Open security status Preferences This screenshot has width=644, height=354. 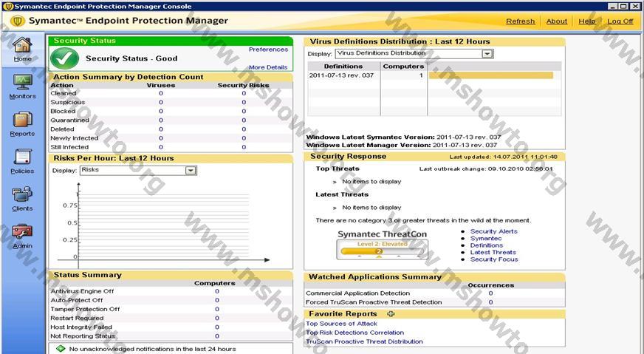268,50
